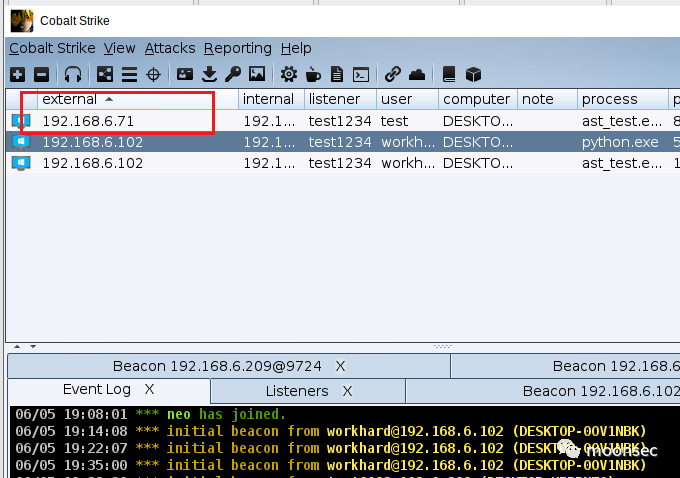Click the chain link host file icon
Image resolution: width=680 pixels, height=478 pixels.
(392, 74)
